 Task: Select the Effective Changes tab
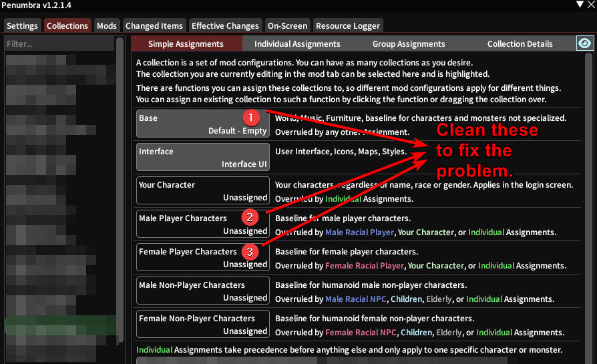pyautogui.click(x=225, y=26)
